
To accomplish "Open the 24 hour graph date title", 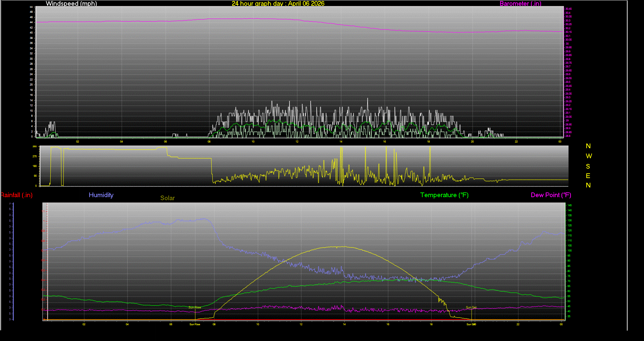I will 278,4.
